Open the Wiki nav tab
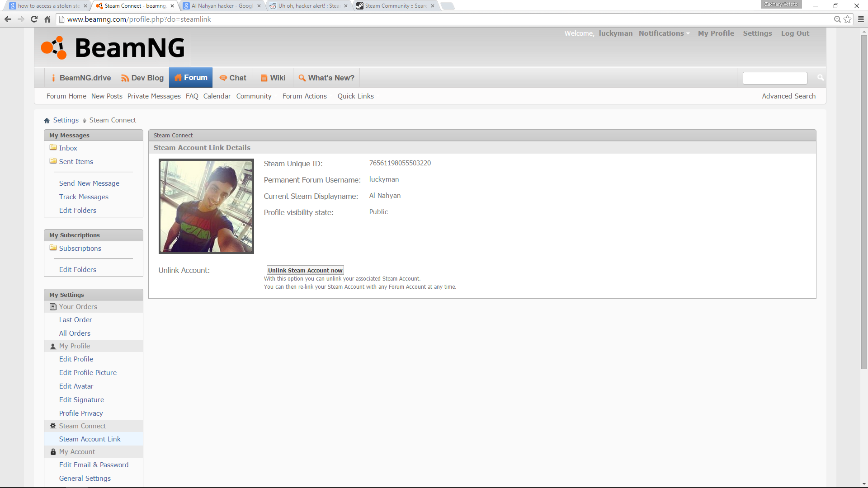The image size is (868, 488). (273, 78)
